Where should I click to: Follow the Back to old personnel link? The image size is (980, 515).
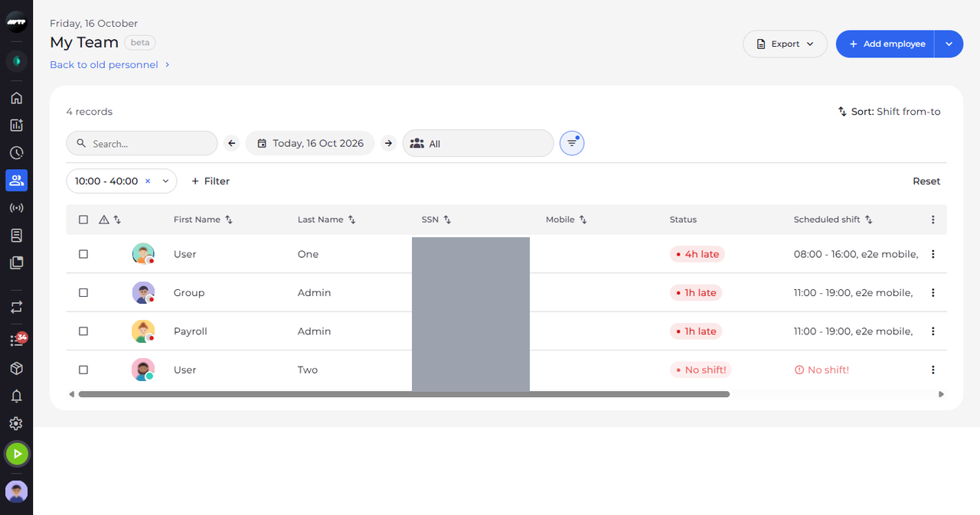[x=109, y=65]
